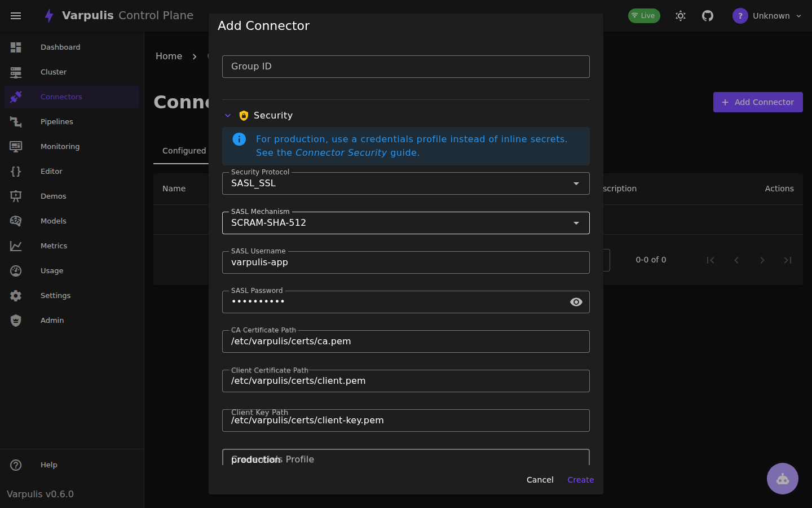Viewport: 812px width, 508px height.
Task: Click the Group ID input field
Action: [405, 66]
